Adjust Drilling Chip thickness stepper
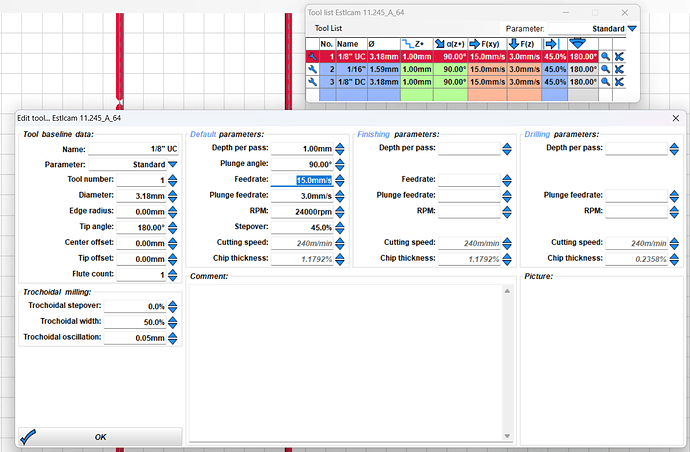 pos(674,259)
